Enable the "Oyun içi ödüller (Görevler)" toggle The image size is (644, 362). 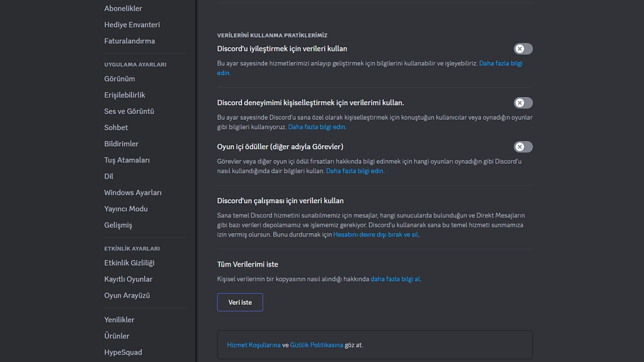tap(522, 146)
